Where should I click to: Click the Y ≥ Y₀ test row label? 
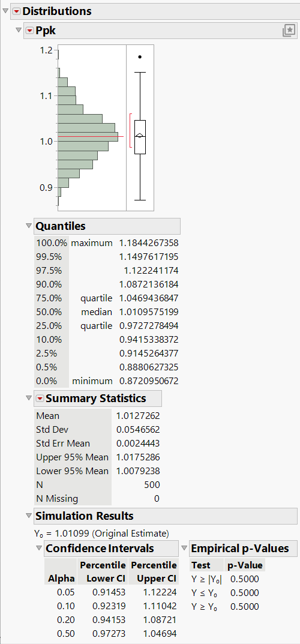[x=205, y=607]
